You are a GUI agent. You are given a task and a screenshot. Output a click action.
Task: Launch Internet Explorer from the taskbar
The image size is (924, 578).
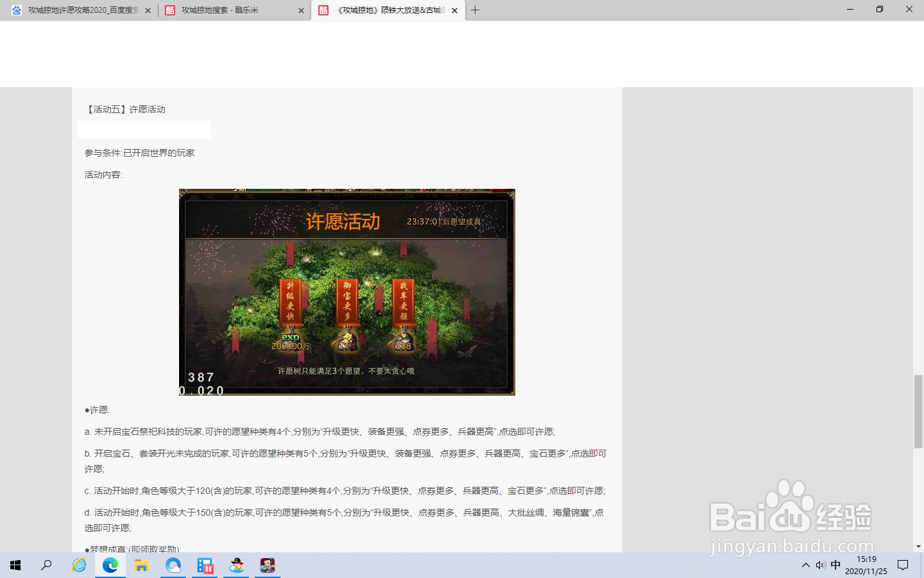79,566
